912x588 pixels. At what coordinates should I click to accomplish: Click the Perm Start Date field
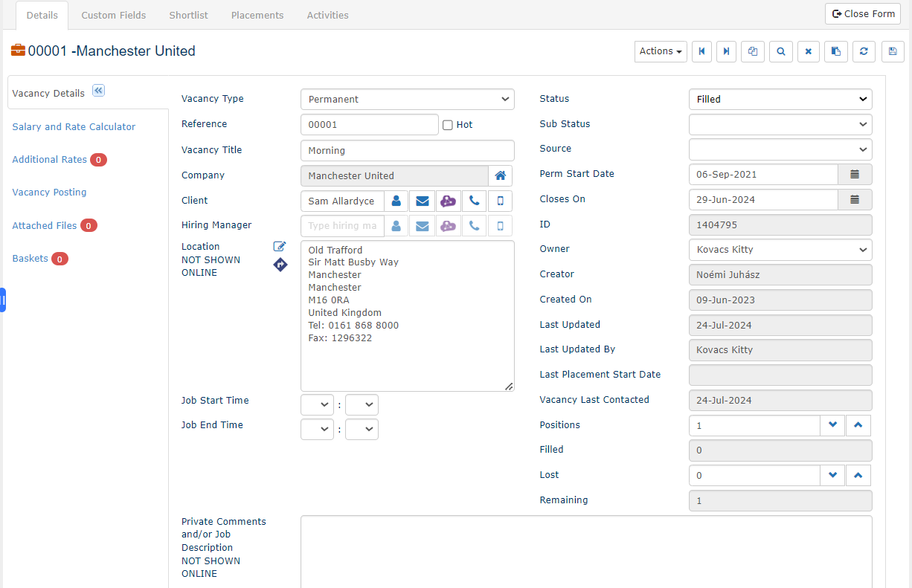pos(763,174)
